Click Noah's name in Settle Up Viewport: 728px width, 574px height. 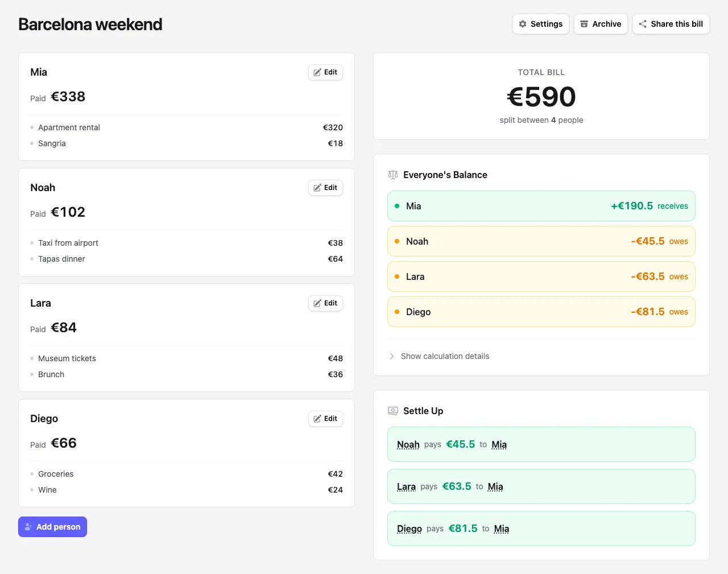408,444
